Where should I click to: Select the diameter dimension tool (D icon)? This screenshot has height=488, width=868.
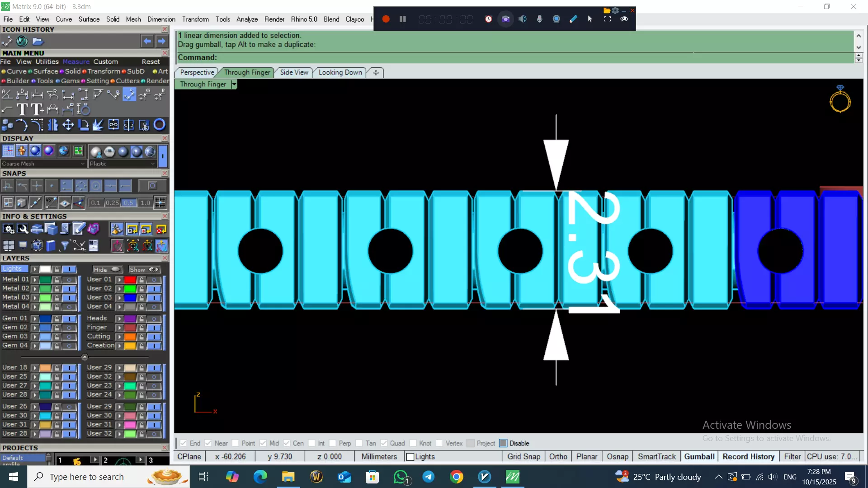[22, 94]
